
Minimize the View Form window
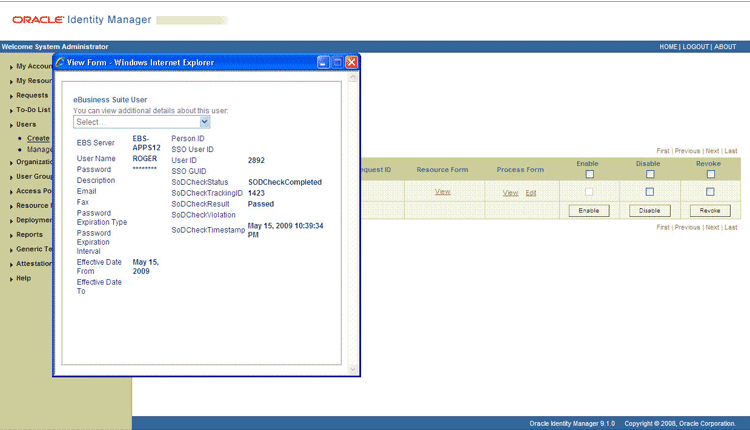pos(323,62)
